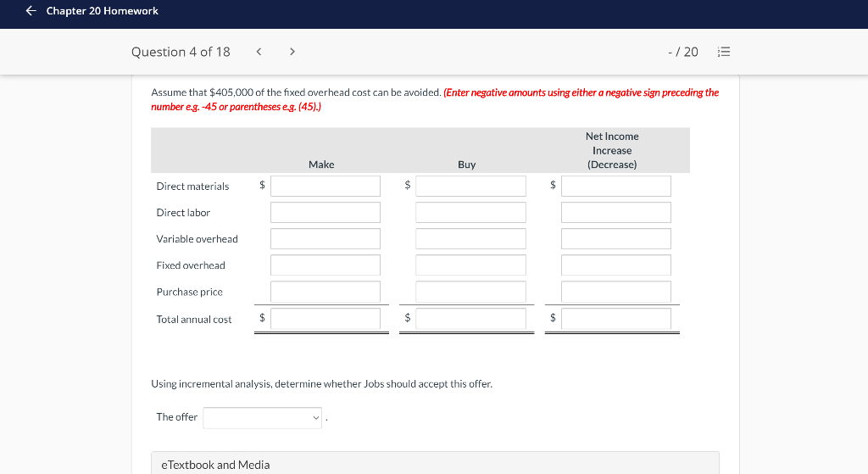Click the 'Purchase price' row label

click(x=189, y=292)
